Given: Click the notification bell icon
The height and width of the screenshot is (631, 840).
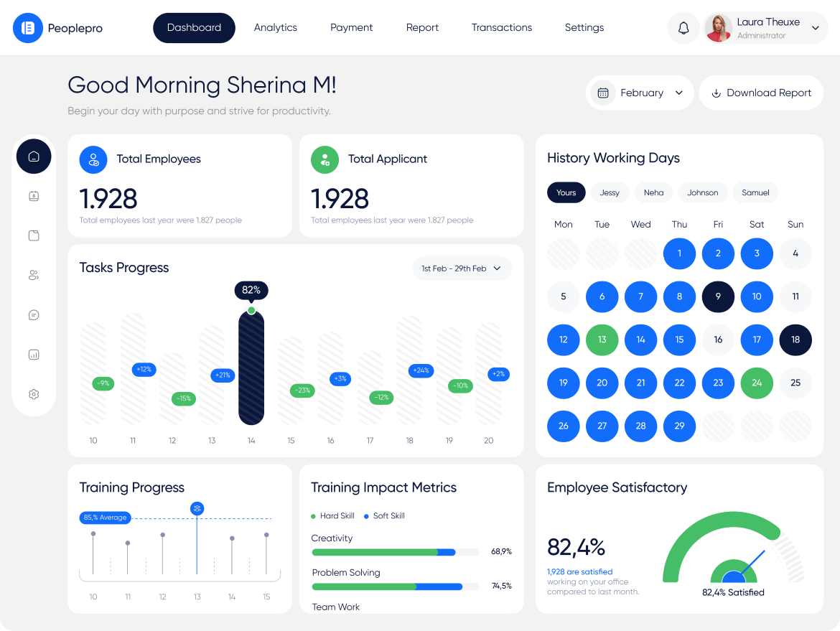Looking at the screenshot, I should point(683,28).
